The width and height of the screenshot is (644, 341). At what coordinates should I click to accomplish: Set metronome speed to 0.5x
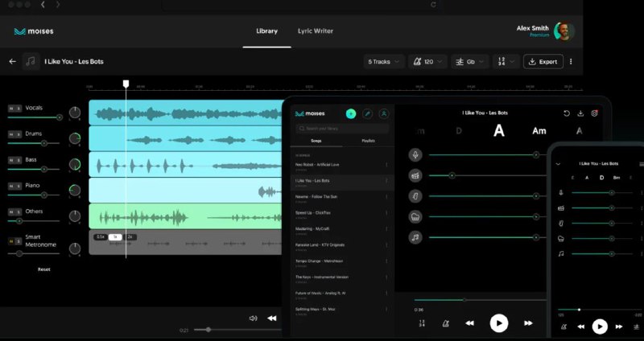click(101, 237)
